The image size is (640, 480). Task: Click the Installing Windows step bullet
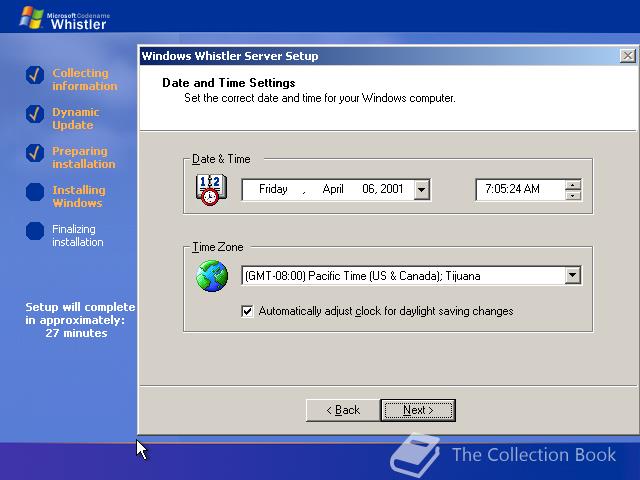[x=35, y=192]
